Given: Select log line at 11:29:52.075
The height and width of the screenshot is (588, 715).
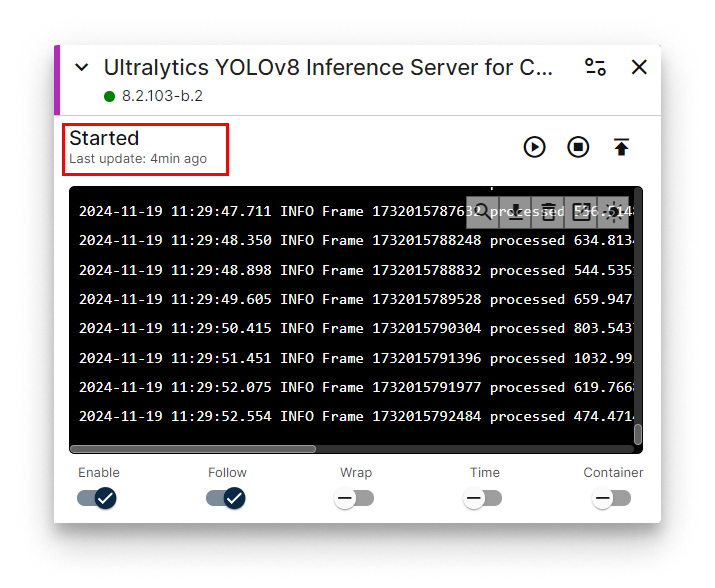Looking at the screenshot, I should (x=357, y=387).
